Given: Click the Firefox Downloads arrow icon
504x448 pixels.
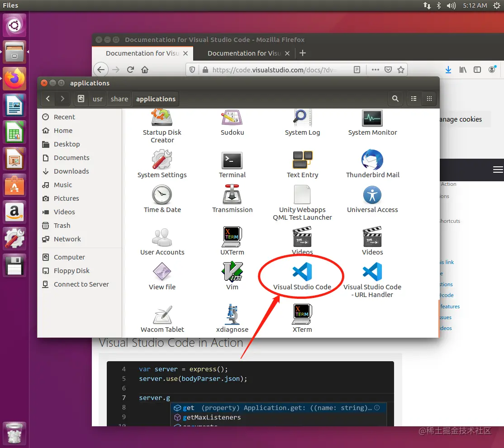Looking at the screenshot, I should [x=448, y=70].
